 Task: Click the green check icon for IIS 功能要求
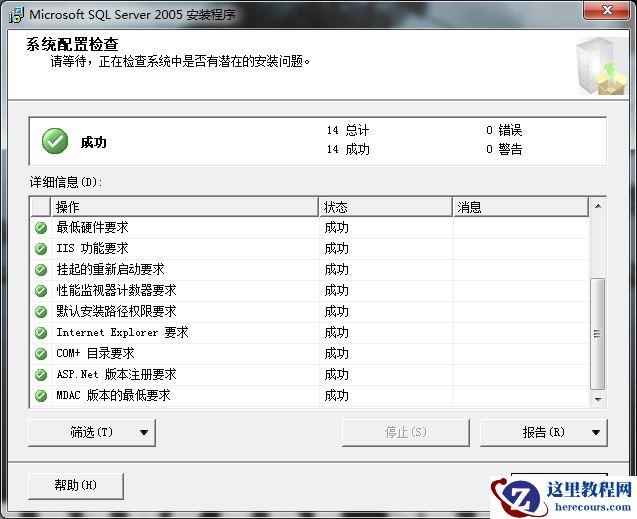(x=41, y=249)
